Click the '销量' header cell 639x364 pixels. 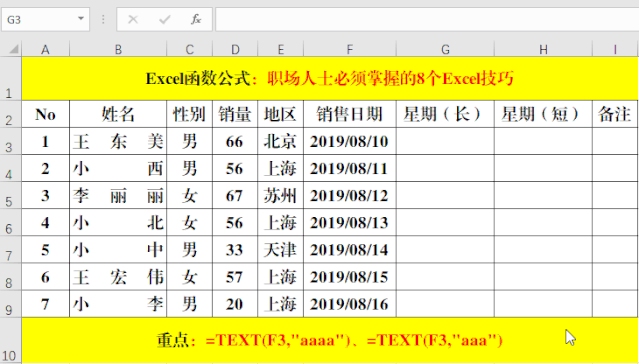tap(235, 114)
